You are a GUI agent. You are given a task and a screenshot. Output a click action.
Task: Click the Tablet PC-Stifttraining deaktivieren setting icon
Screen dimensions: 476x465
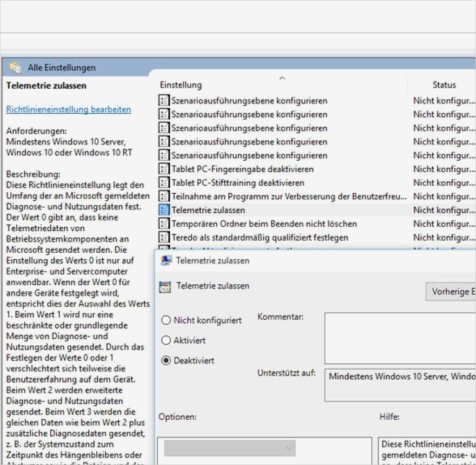[x=164, y=183]
